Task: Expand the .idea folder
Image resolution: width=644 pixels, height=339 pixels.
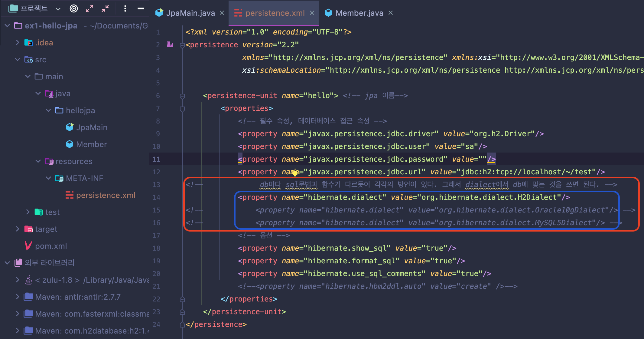Action: tap(18, 42)
